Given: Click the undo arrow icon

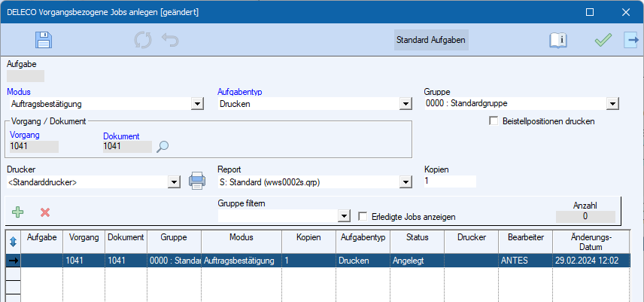Looking at the screenshot, I should coord(170,40).
